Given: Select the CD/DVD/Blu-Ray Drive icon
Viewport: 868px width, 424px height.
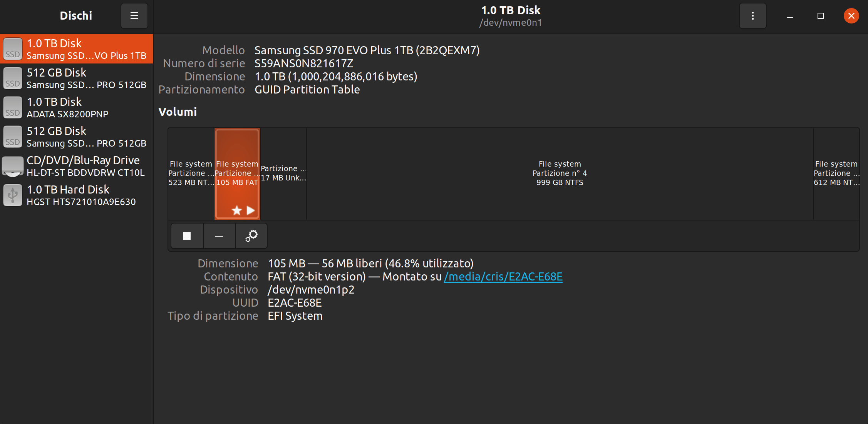Looking at the screenshot, I should click(x=13, y=166).
